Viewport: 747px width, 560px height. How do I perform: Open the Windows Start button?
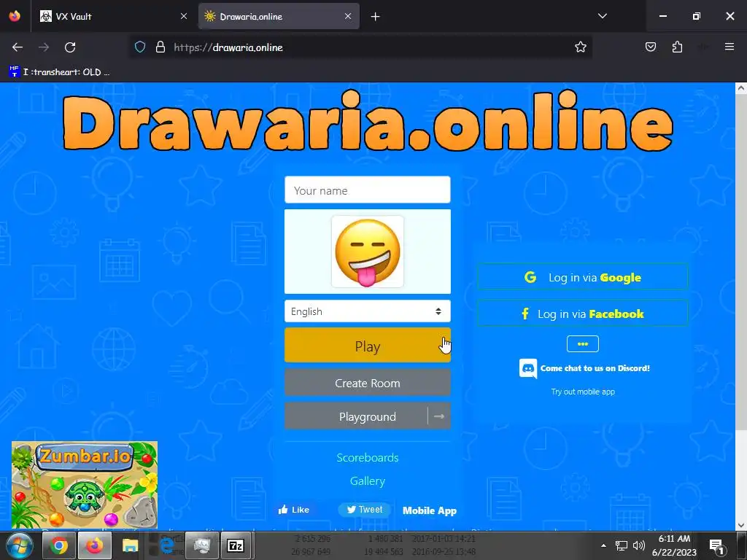(18, 545)
